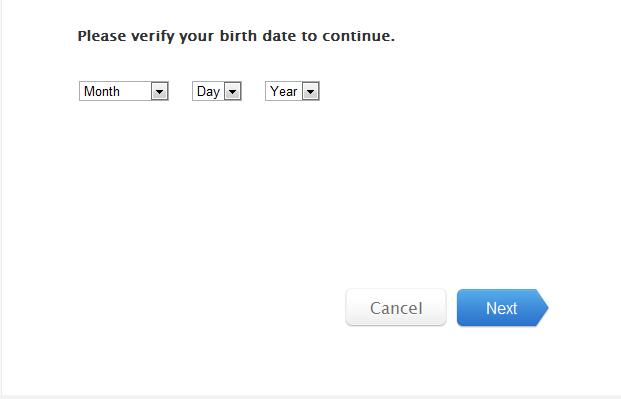Expand birth month choices list
The image size is (621, 399).
pyautogui.click(x=124, y=91)
